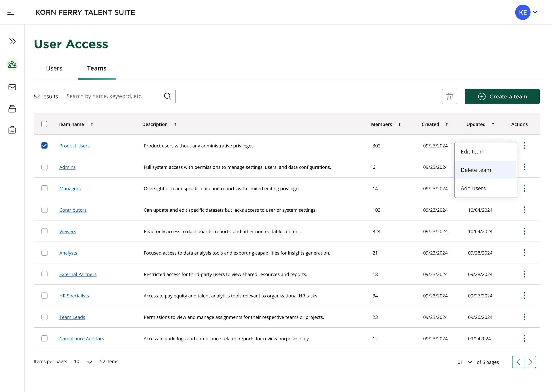Click the search magnifier icon
This screenshot has width=552, height=392.
point(168,97)
